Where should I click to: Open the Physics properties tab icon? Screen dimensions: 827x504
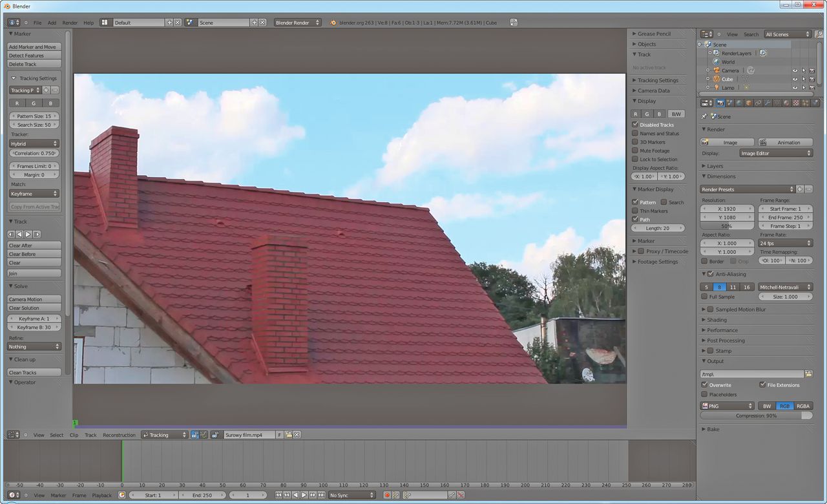814,103
